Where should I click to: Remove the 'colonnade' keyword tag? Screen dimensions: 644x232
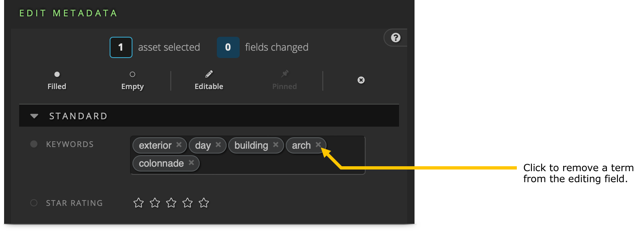pyautogui.click(x=191, y=163)
